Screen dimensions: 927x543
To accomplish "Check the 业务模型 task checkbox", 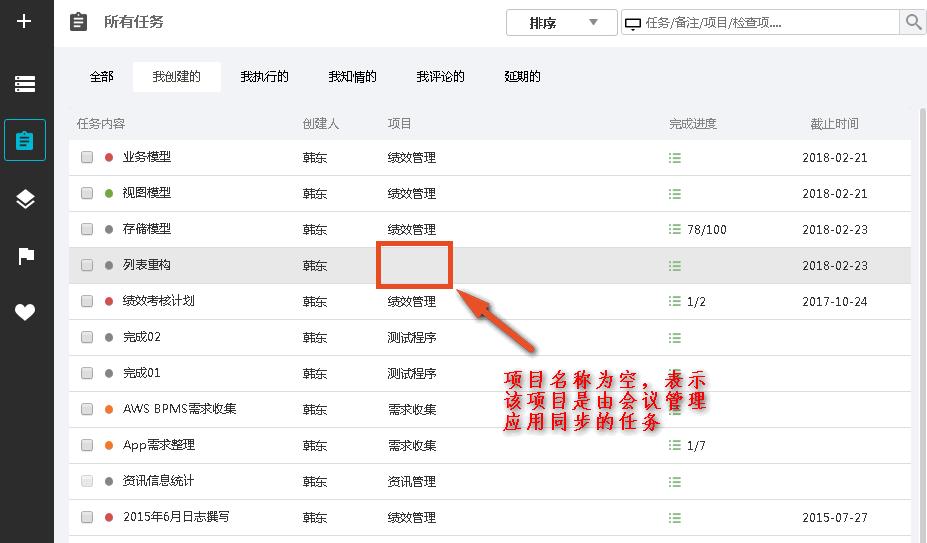I will pyautogui.click(x=87, y=157).
